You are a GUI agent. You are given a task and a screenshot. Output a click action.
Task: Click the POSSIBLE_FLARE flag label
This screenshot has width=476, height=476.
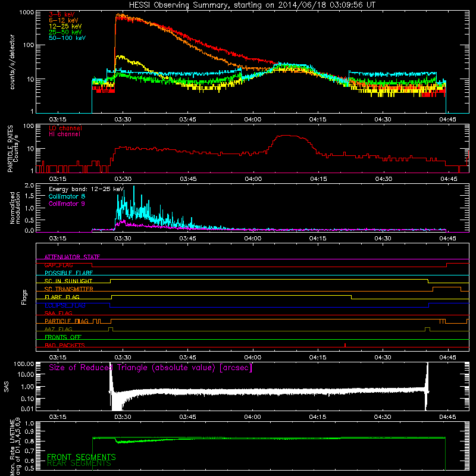coord(68,273)
